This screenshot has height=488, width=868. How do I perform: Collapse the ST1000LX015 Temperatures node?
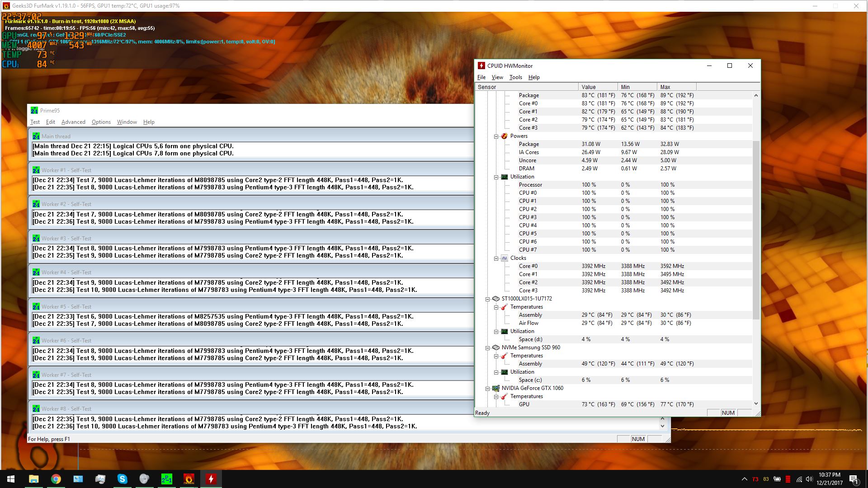(x=496, y=307)
